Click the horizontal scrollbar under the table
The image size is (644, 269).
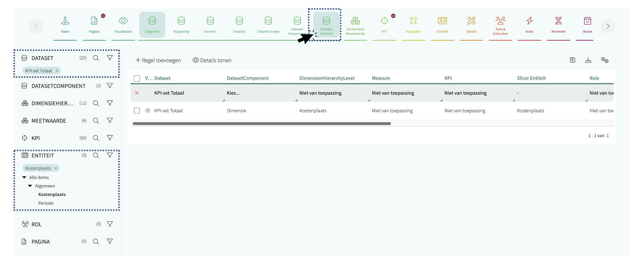click(262, 124)
